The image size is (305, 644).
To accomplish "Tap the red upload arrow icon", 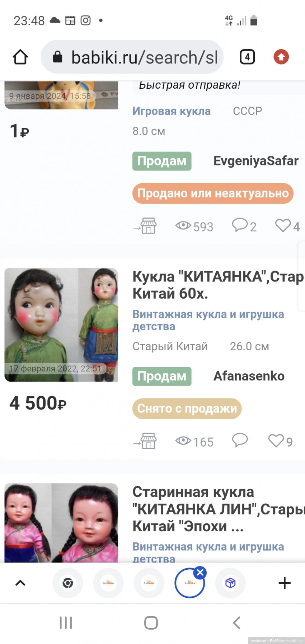I will tap(281, 57).
